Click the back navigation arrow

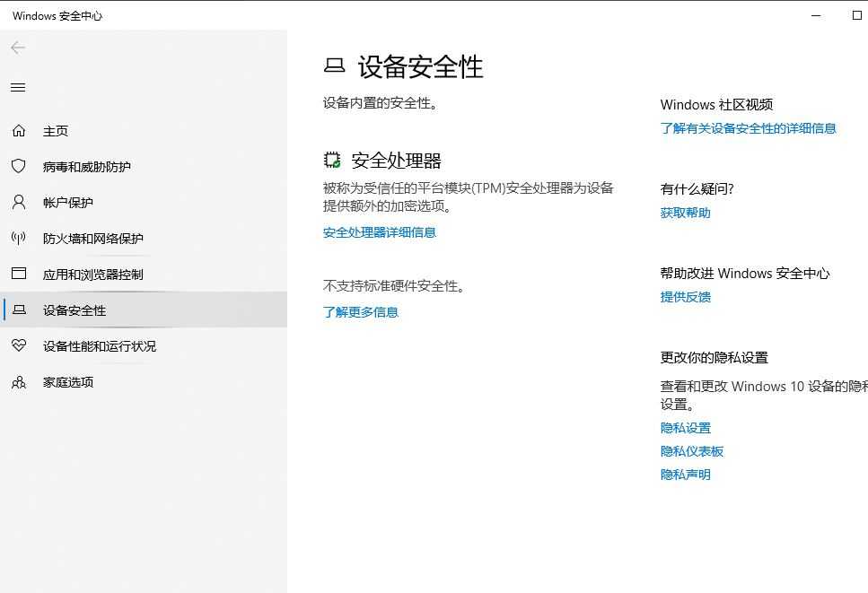click(x=18, y=48)
